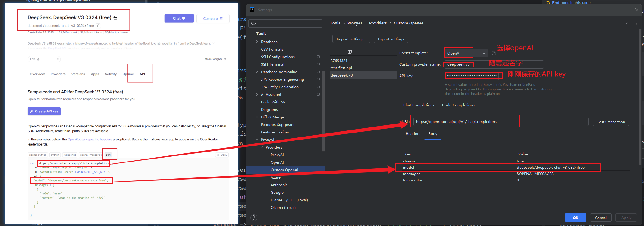
Task: Open Settings help question mark
Action: point(254,218)
